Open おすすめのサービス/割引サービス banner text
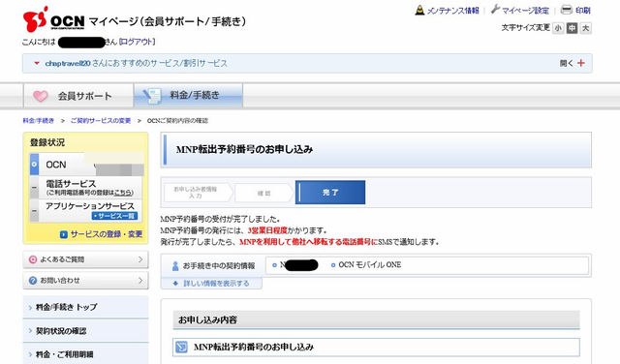Image resolution: width=620 pixels, height=364 pixels. point(137,63)
